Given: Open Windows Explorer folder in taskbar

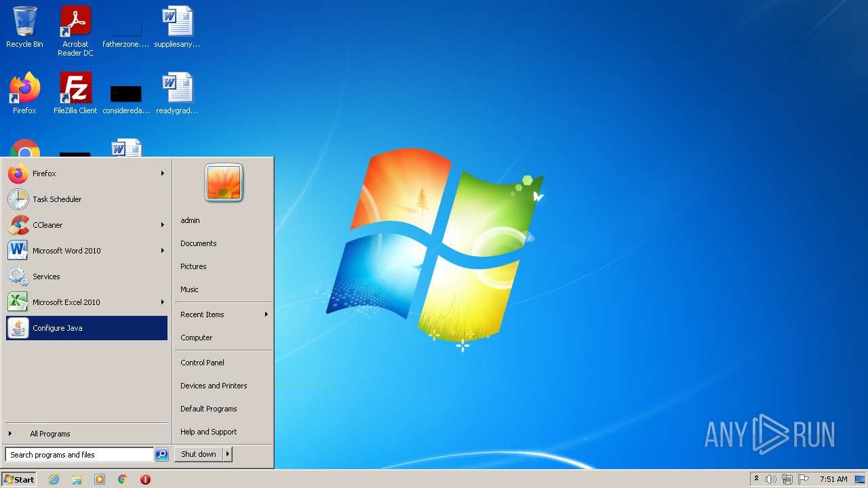Looking at the screenshot, I should [x=77, y=479].
